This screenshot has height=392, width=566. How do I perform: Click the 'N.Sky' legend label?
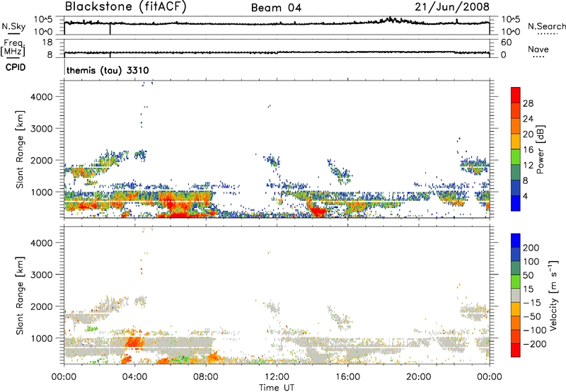pos(13,26)
